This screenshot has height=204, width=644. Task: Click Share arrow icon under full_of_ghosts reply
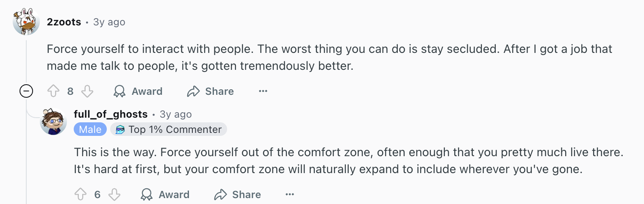[x=220, y=195]
